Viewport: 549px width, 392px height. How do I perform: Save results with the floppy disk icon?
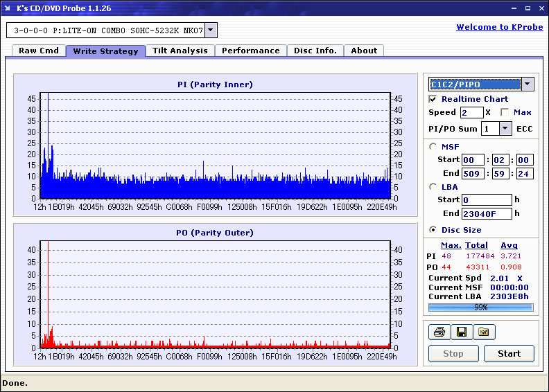tap(461, 332)
